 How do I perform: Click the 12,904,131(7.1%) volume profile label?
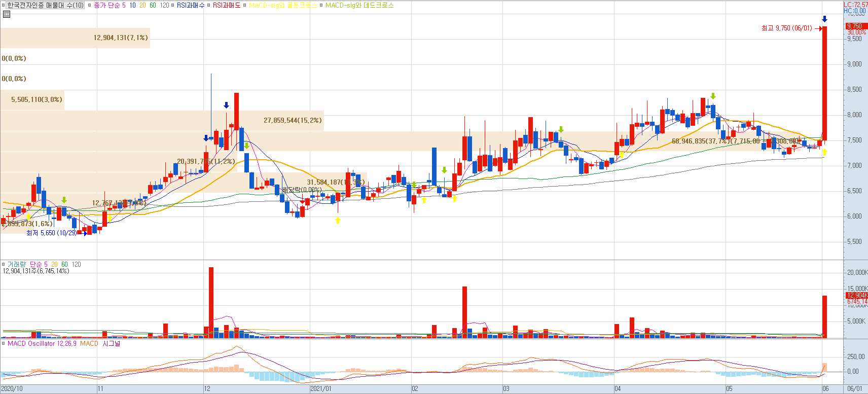[121, 38]
